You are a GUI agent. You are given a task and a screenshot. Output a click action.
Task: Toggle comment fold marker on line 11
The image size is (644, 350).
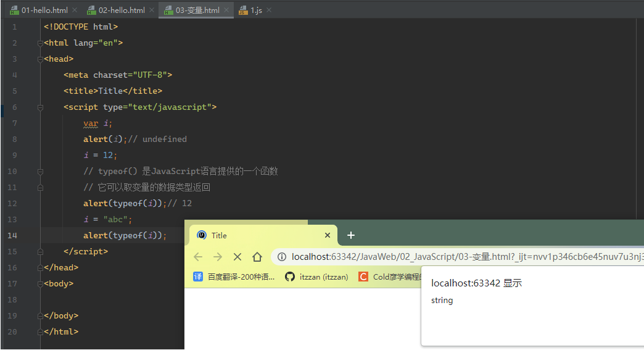pos(40,187)
